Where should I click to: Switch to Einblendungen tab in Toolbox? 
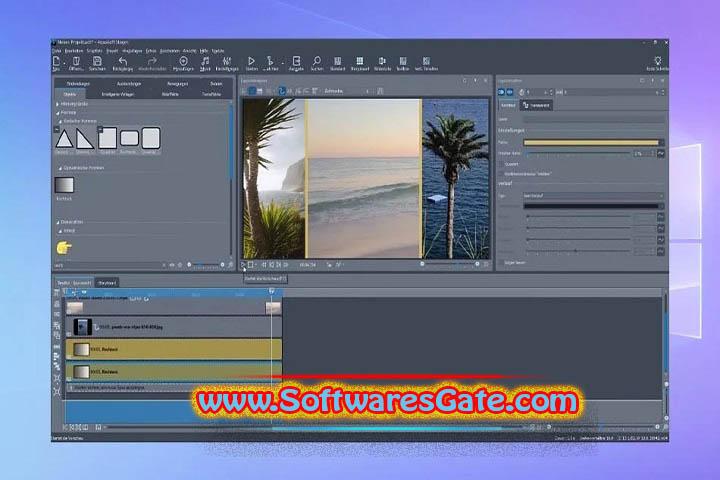79,84
